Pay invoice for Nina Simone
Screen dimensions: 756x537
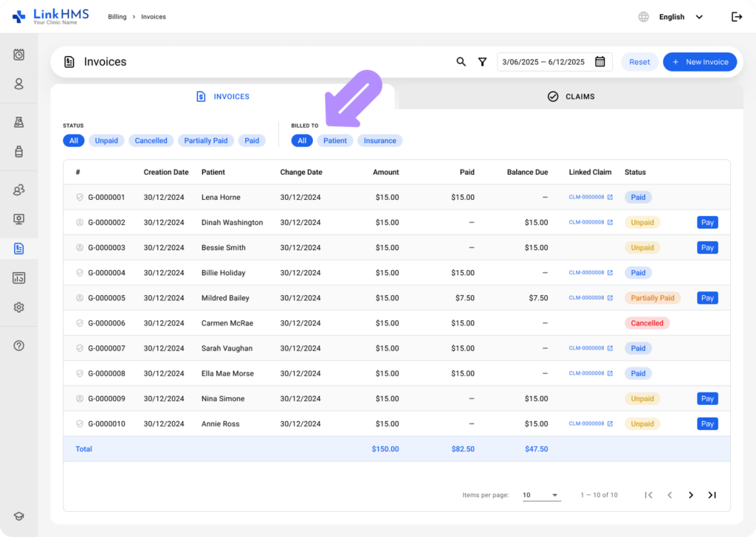coord(707,399)
